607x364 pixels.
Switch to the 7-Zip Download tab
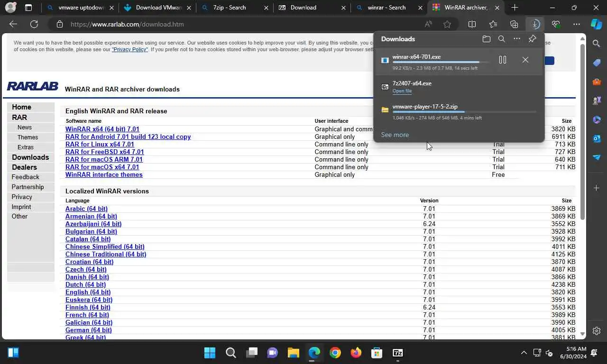click(x=312, y=8)
